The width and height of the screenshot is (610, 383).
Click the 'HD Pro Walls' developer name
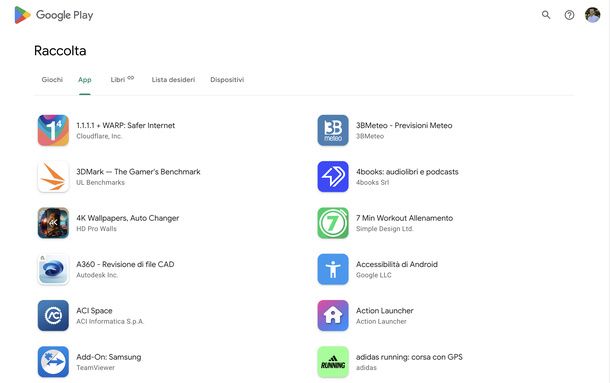(96, 229)
